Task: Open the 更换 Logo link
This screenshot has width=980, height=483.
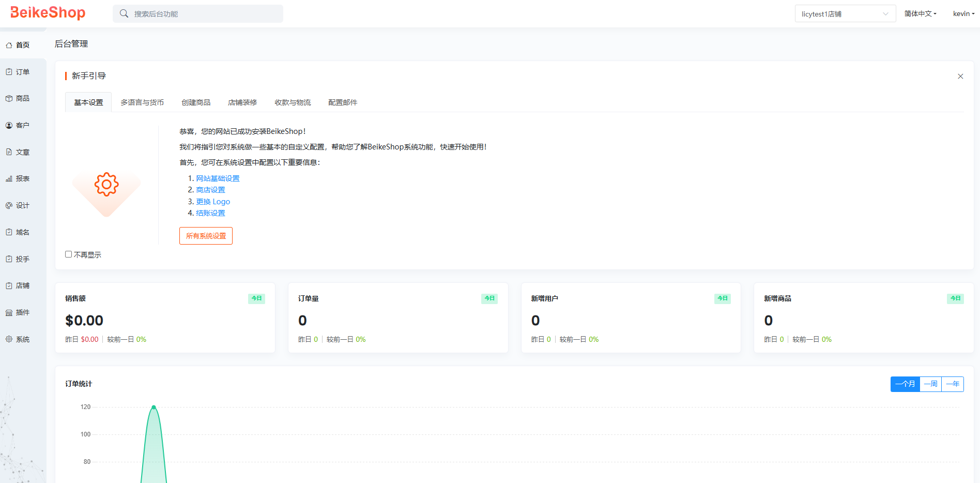Action: 213,202
